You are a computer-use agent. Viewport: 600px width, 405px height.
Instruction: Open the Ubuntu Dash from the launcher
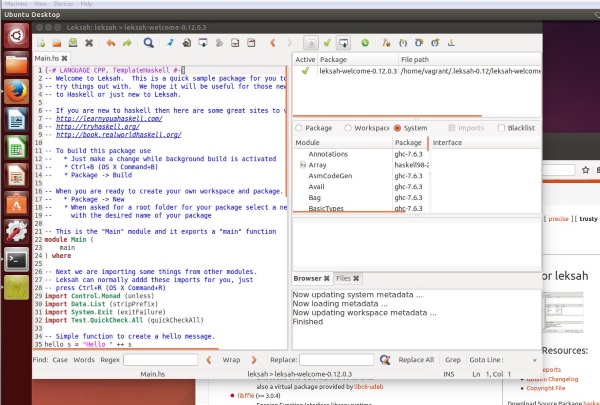point(16,36)
